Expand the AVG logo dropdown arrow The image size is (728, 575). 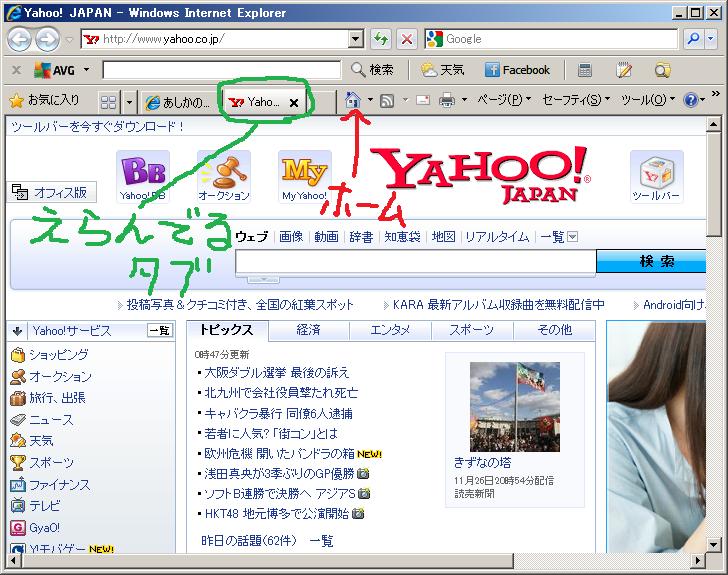(86, 70)
